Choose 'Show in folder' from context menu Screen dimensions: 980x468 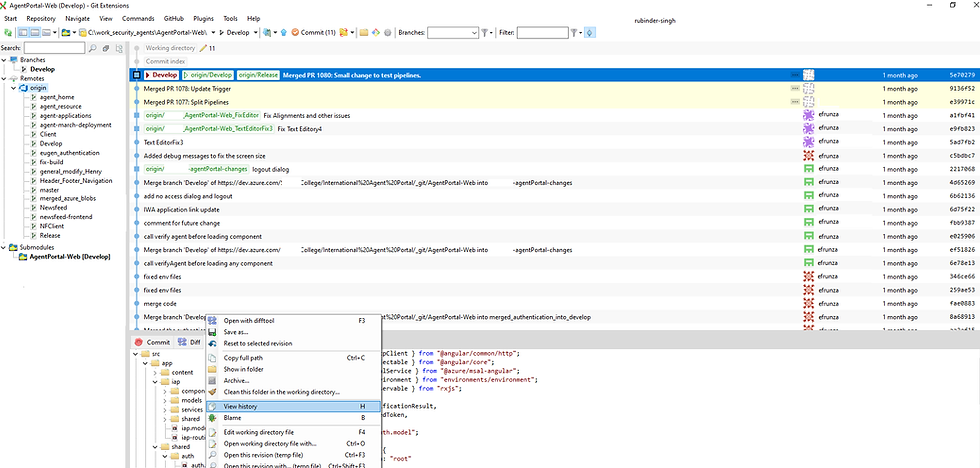[x=293, y=369]
